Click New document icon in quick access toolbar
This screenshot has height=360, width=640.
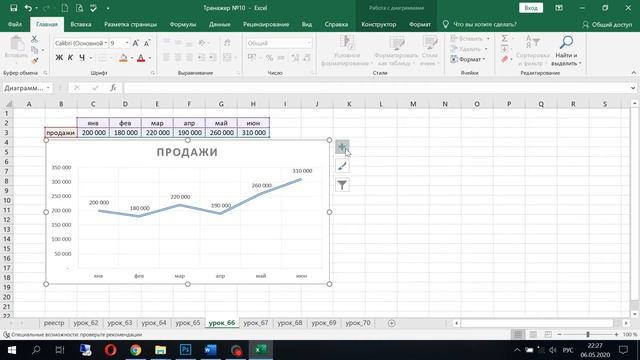pyautogui.click(x=64, y=8)
